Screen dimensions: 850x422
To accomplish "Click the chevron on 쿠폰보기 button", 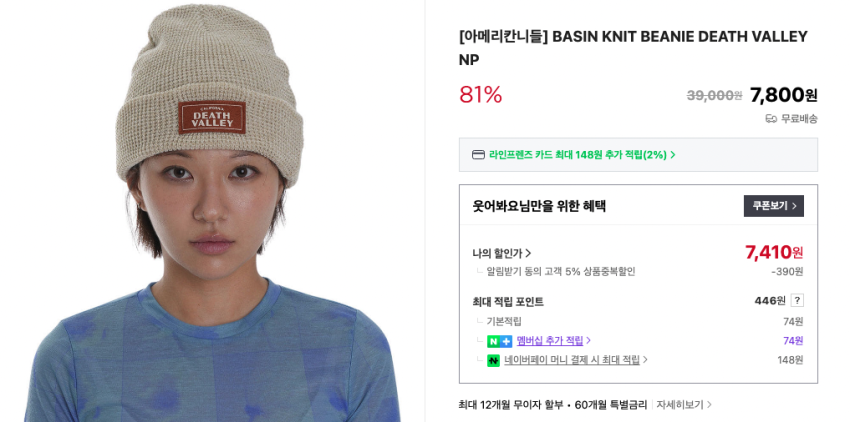I will tap(794, 206).
